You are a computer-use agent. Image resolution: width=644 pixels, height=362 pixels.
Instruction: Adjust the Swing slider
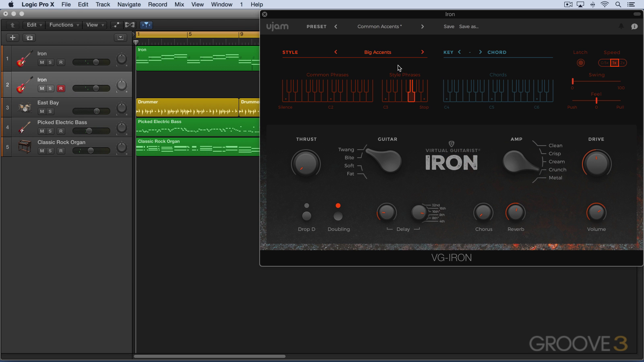point(597,81)
